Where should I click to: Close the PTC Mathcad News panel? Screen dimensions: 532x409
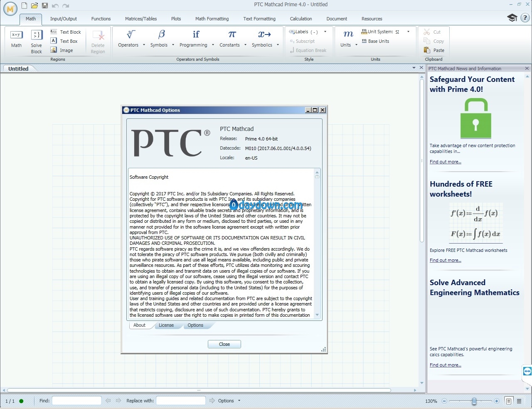(x=527, y=69)
